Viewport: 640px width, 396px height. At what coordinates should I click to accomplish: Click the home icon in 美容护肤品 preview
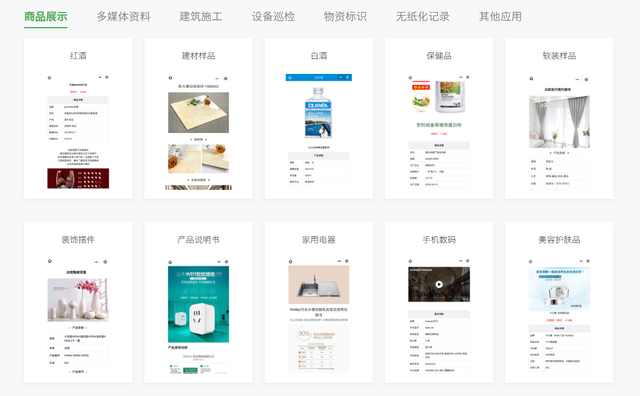pos(531,261)
